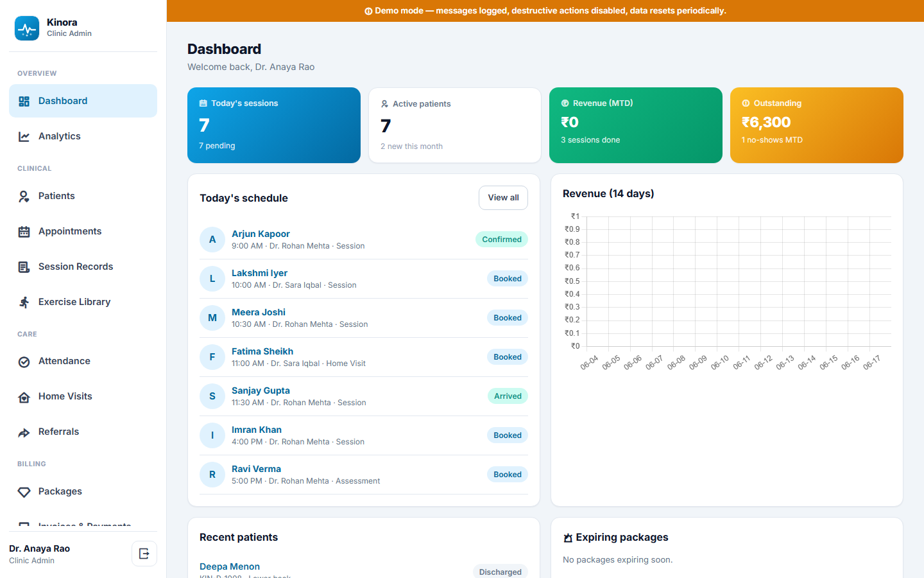Screen dimensions: 924x578
Task: Click the Outstanding ₹6,300 amount
Action: coord(766,122)
